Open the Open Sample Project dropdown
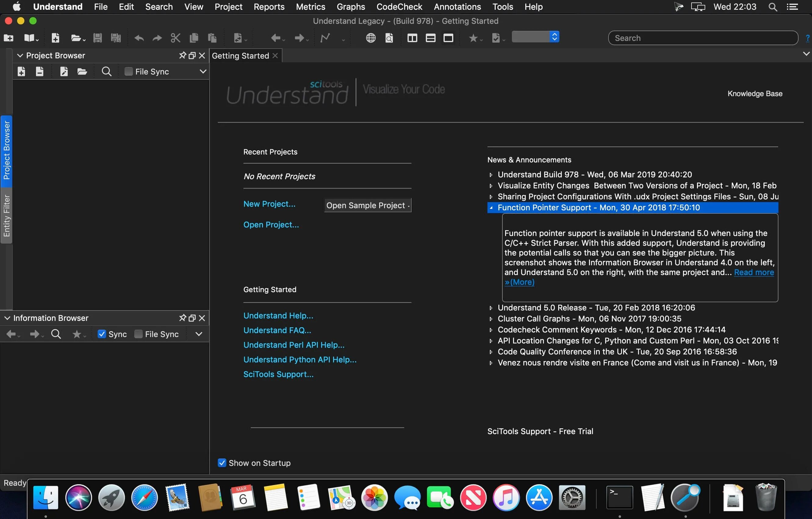 pos(367,205)
